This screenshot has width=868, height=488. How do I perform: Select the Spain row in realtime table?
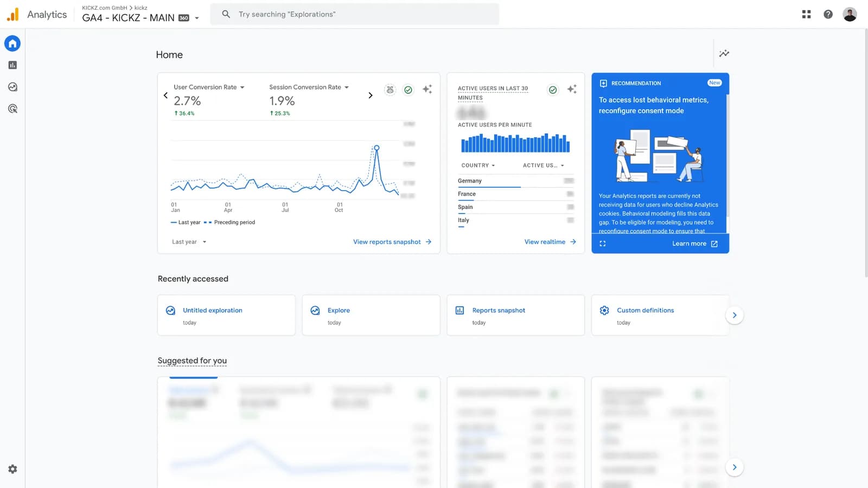(x=515, y=207)
